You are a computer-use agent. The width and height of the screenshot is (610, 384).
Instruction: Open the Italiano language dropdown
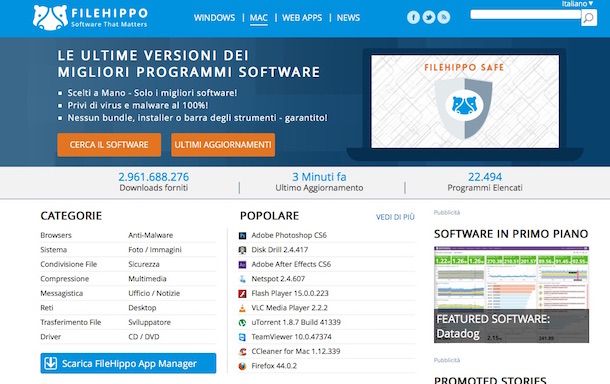point(577,4)
